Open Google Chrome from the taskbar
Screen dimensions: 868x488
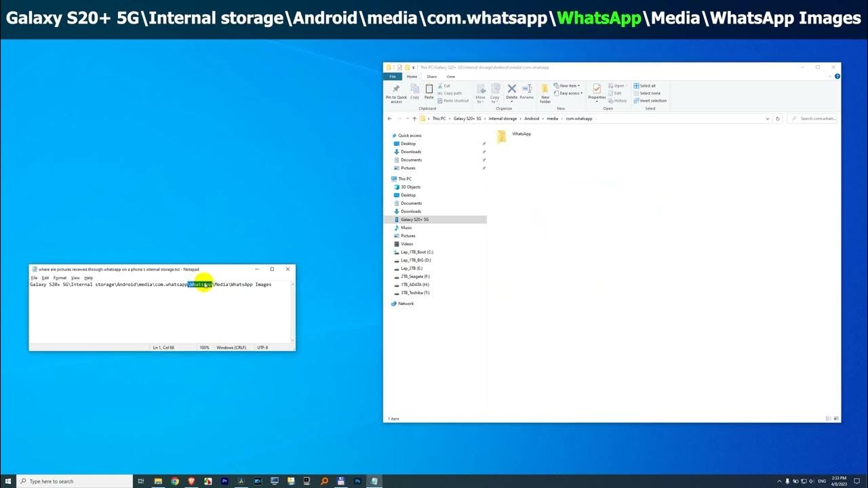[x=175, y=481]
